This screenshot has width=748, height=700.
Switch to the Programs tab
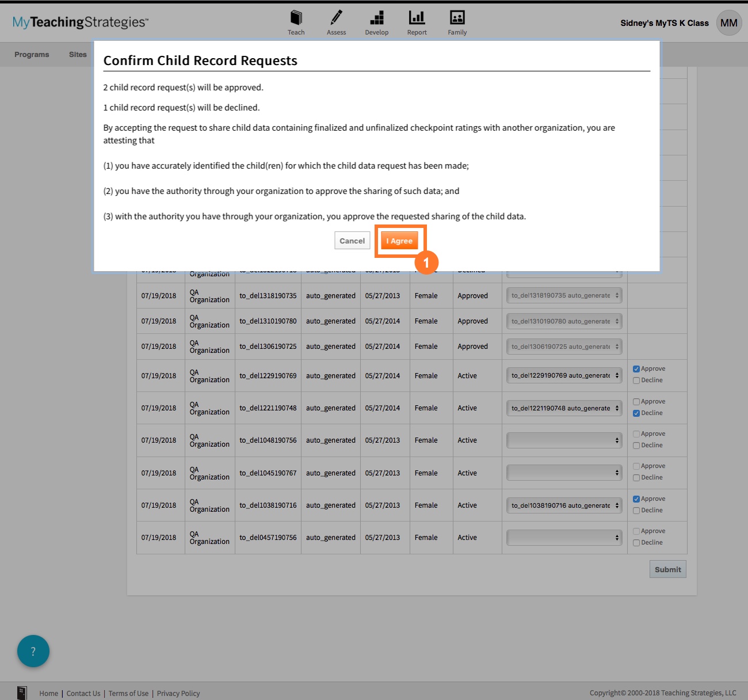coord(32,55)
